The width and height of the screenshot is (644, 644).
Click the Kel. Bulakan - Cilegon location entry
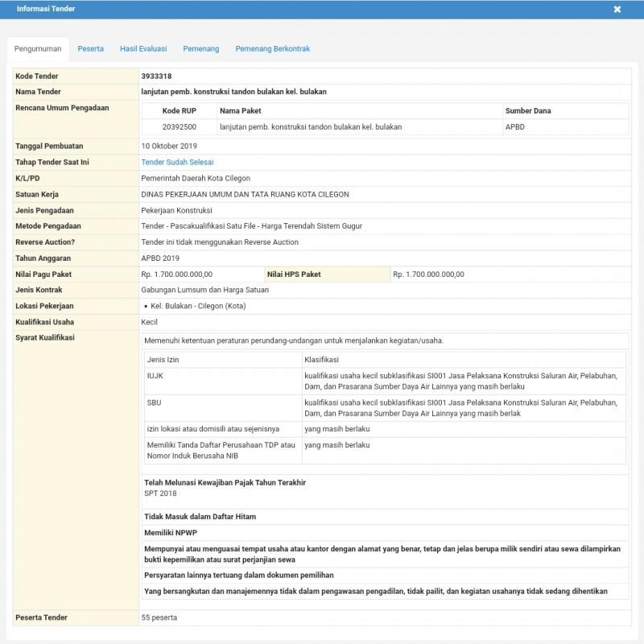point(197,306)
